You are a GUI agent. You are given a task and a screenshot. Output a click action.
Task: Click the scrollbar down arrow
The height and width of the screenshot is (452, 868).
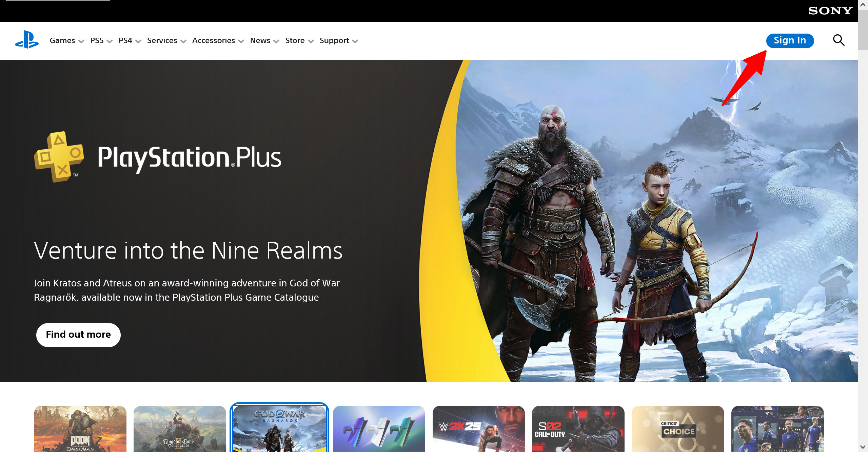(863, 447)
